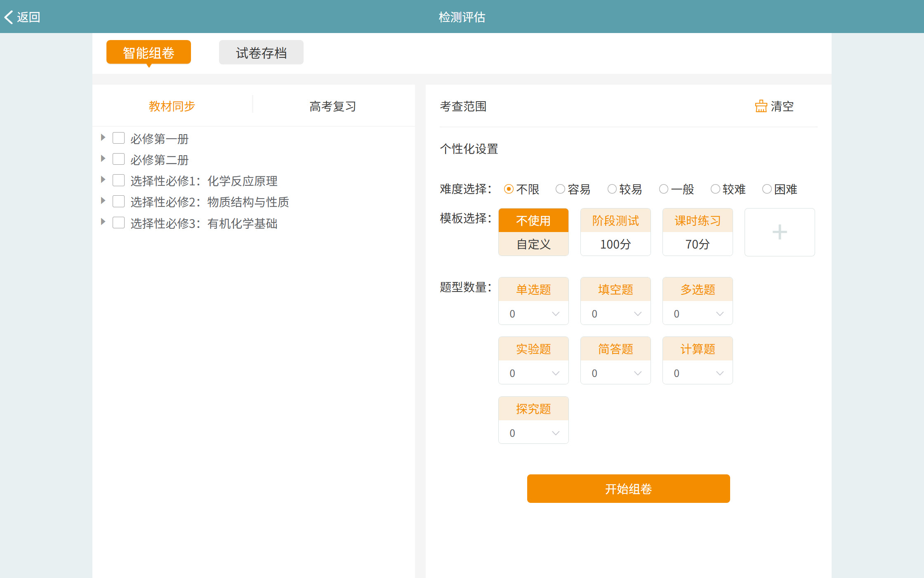The image size is (924, 578).
Task: Click the 必修第二册 tree label
Action: pos(160,160)
